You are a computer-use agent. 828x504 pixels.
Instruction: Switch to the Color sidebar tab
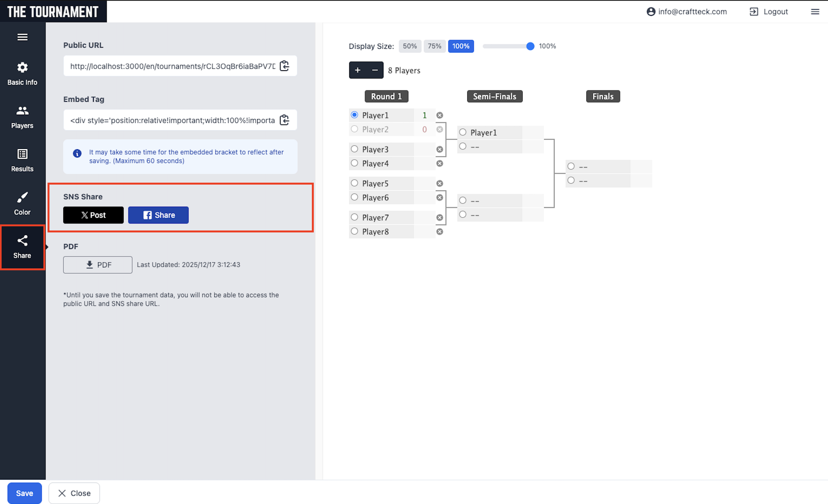(x=22, y=204)
